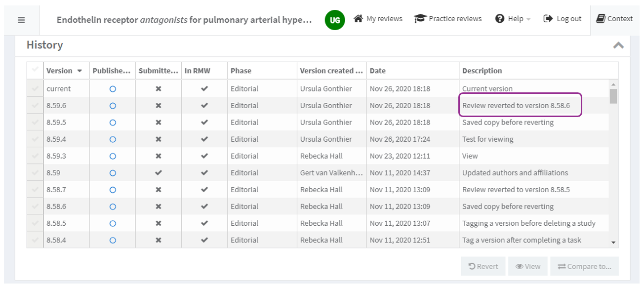Click the Log out icon
This screenshot has height=286, width=644.
coord(548,19)
